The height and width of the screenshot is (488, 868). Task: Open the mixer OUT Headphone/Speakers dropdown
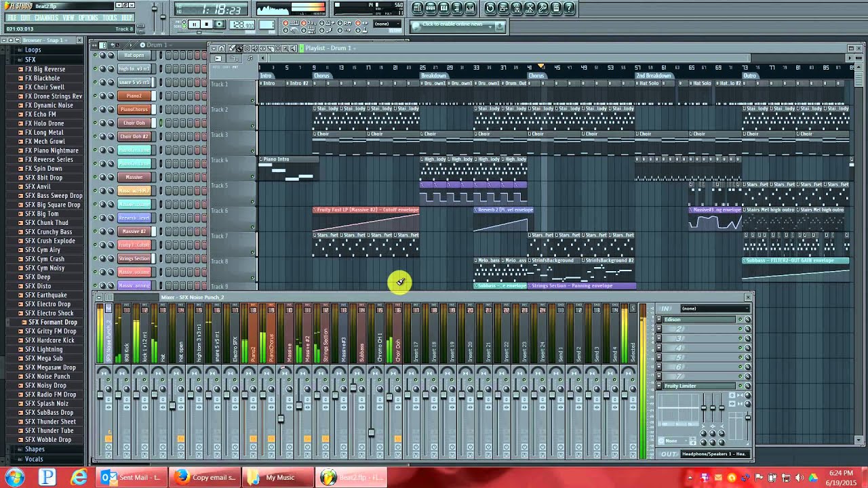point(715,453)
